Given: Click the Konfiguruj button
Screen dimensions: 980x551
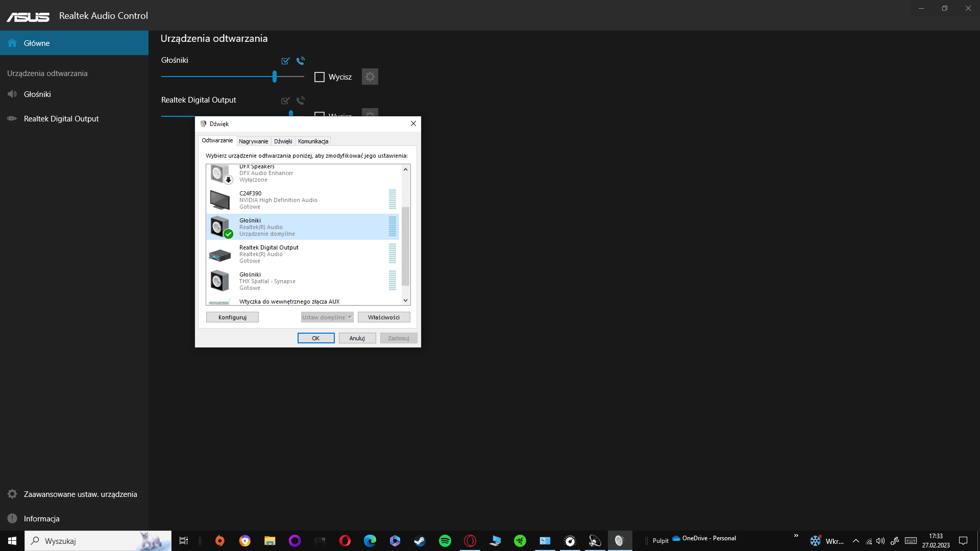Looking at the screenshot, I should click(x=232, y=317).
